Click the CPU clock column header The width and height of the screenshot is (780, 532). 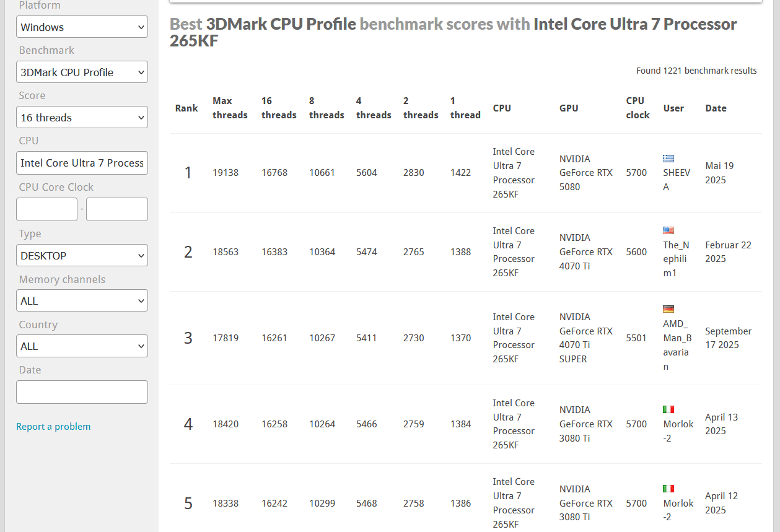click(638, 108)
